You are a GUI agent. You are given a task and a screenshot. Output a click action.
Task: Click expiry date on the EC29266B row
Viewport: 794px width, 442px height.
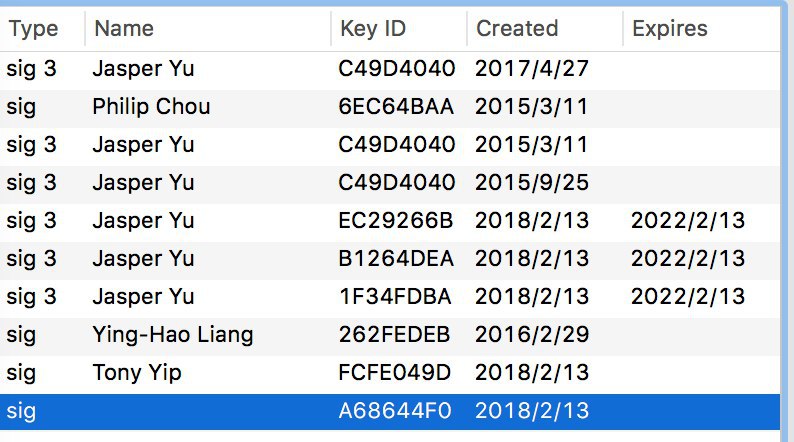tap(688, 221)
